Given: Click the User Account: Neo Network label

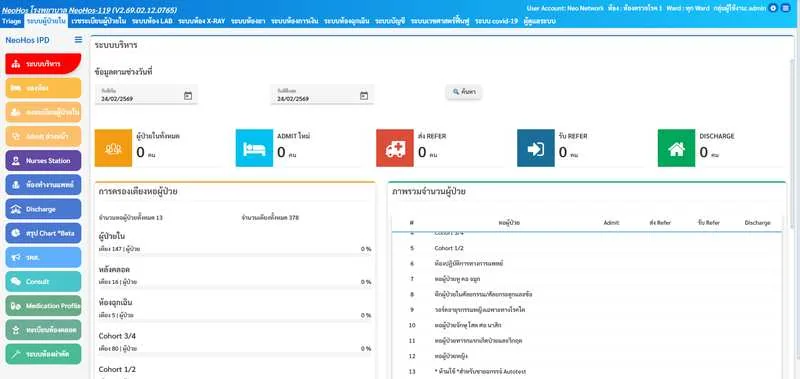Looking at the screenshot, I should [565, 8].
